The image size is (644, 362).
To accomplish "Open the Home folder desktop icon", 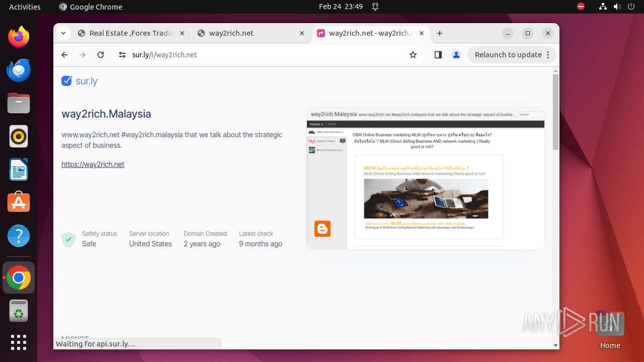I will (x=610, y=329).
